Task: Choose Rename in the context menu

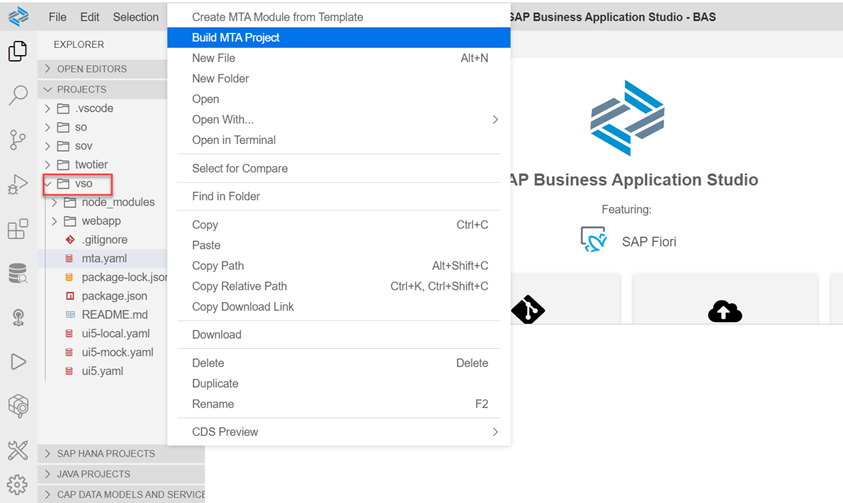Action: point(339,404)
